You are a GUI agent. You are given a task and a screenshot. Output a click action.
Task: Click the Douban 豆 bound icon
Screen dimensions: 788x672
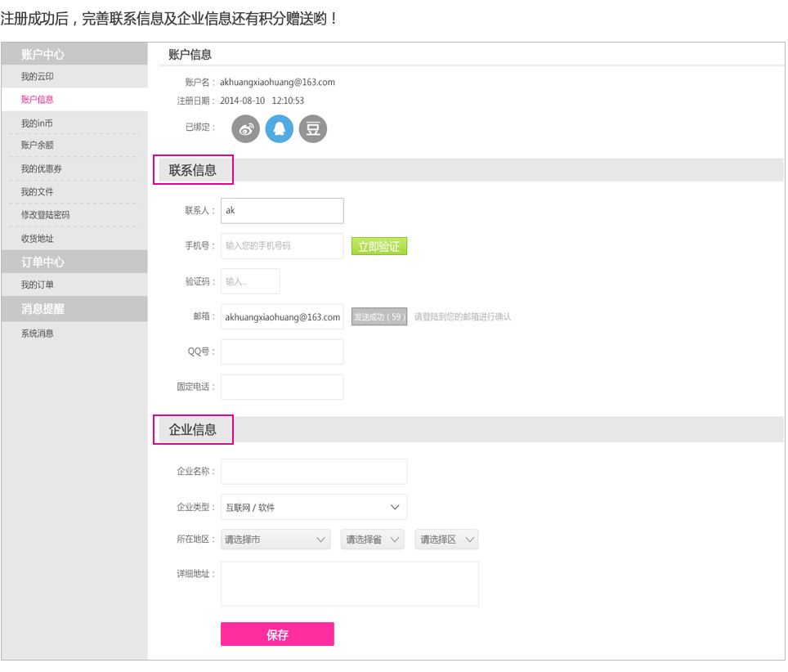tap(312, 128)
